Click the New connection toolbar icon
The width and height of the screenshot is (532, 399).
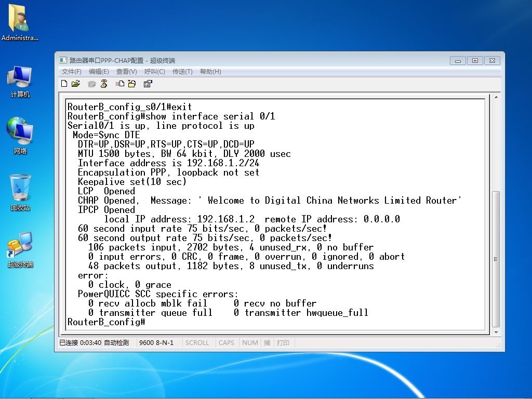64,84
